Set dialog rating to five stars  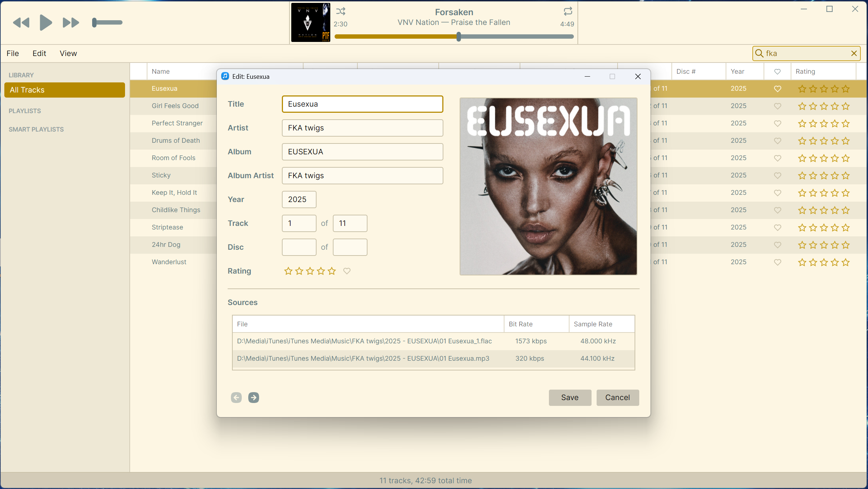(x=332, y=271)
